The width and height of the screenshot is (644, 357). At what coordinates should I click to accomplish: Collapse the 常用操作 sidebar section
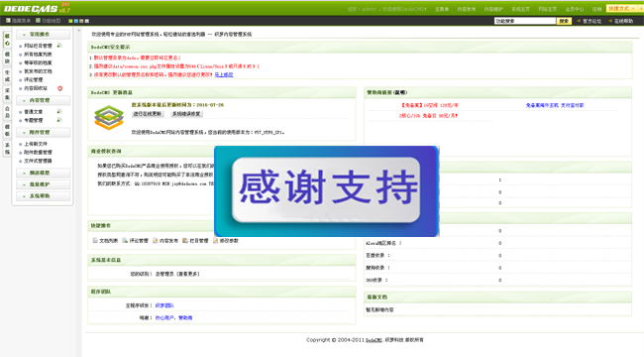tap(44, 35)
